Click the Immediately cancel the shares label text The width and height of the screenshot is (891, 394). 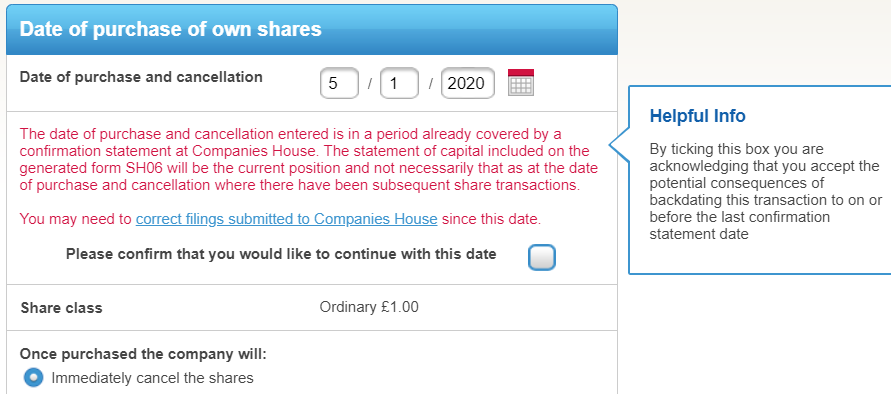152,378
